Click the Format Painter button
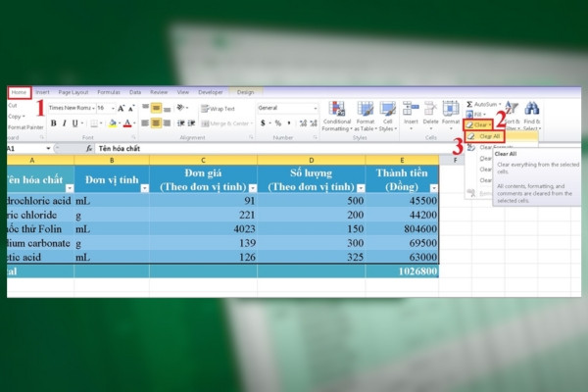 (25, 127)
